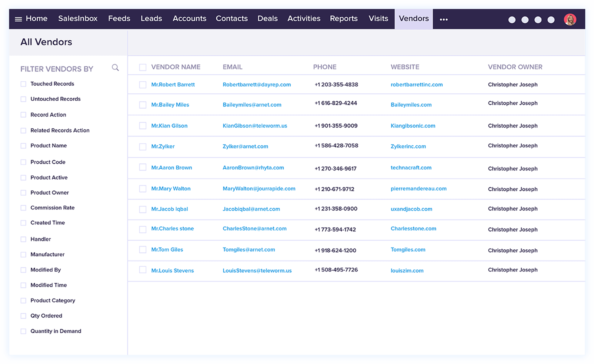Click the first white circle icon in the top bar
The height and width of the screenshot is (364, 594).
click(x=512, y=20)
